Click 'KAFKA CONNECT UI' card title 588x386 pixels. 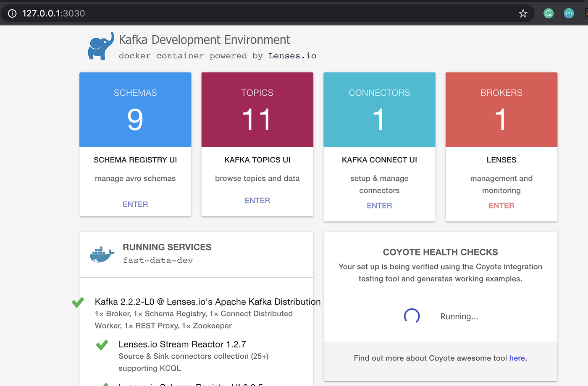pos(379,160)
